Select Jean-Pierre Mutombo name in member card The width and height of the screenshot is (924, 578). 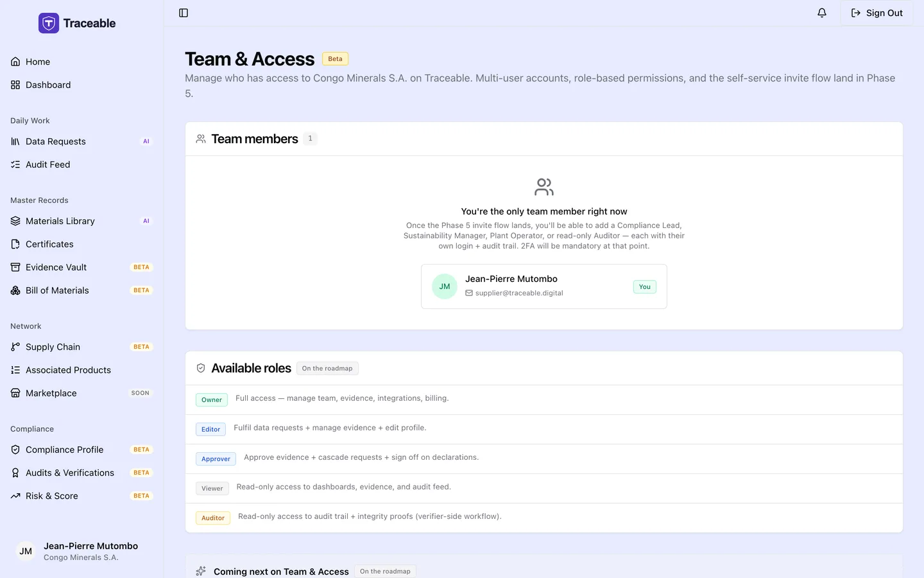511,279
